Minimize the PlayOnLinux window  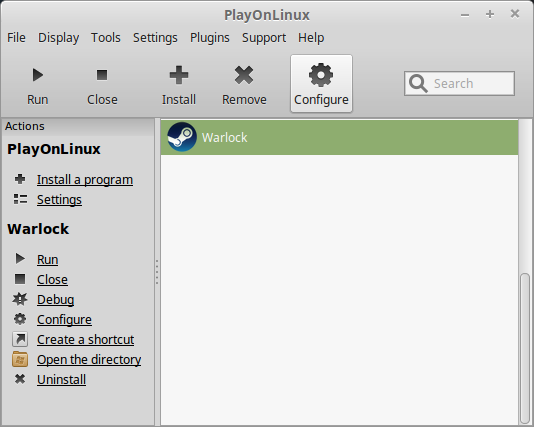pyautogui.click(x=465, y=14)
